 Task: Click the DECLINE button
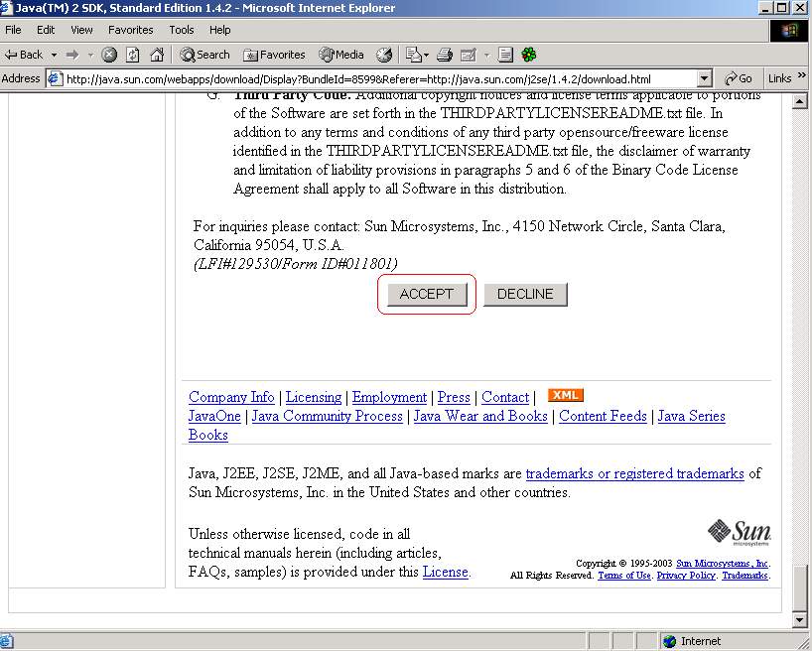[x=525, y=294]
